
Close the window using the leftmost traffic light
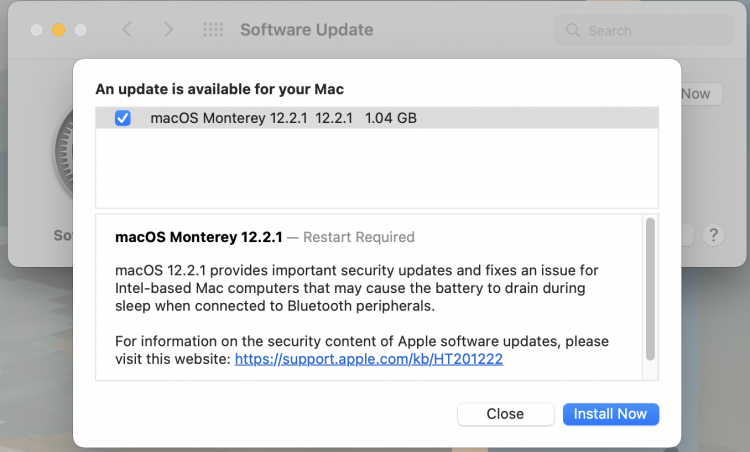click(37, 30)
